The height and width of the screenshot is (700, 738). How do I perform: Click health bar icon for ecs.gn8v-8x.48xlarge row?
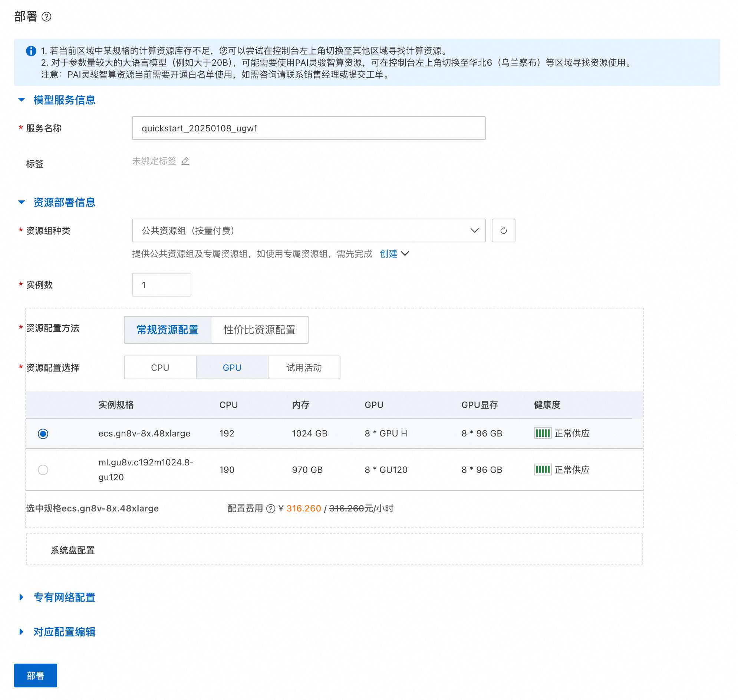542,433
